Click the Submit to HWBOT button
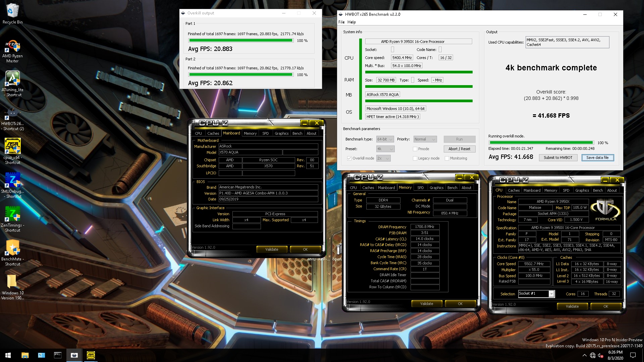The image size is (644, 362). pyautogui.click(x=558, y=158)
